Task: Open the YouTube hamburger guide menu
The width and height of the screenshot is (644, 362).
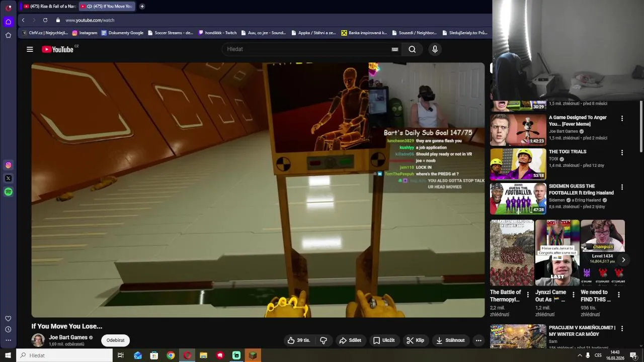Action: 30,49
